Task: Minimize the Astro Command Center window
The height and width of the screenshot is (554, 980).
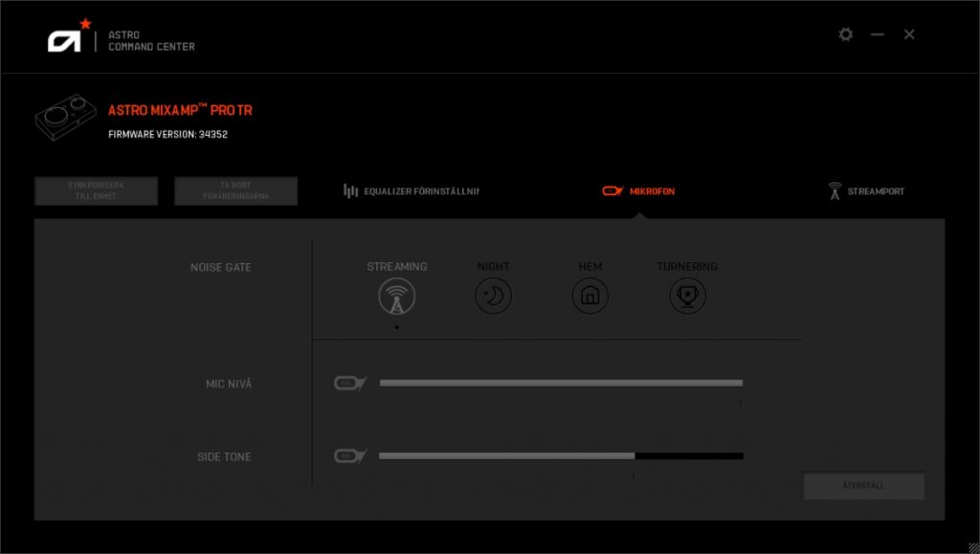Action: (x=878, y=34)
